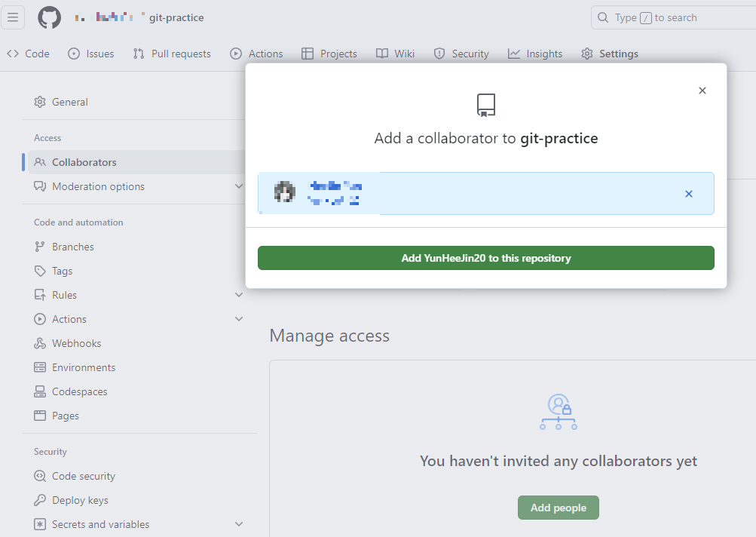This screenshot has height=537, width=756.
Task: Click the Wiki book icon
Action: pos(382,54)
